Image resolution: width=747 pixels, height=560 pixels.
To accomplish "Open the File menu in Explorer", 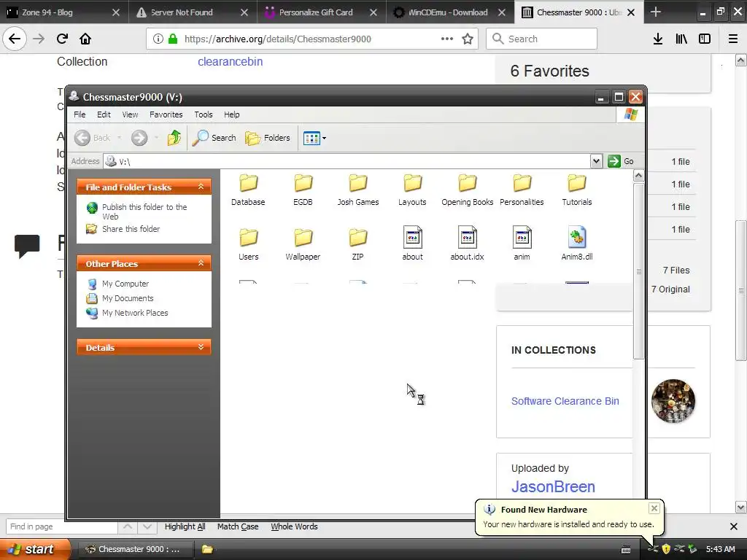I will 80,114.
